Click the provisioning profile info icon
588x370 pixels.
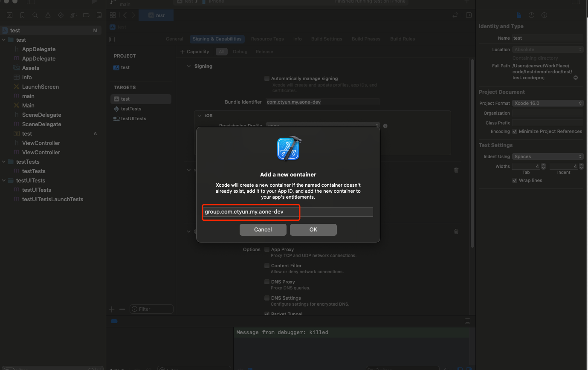pos(385,126)
